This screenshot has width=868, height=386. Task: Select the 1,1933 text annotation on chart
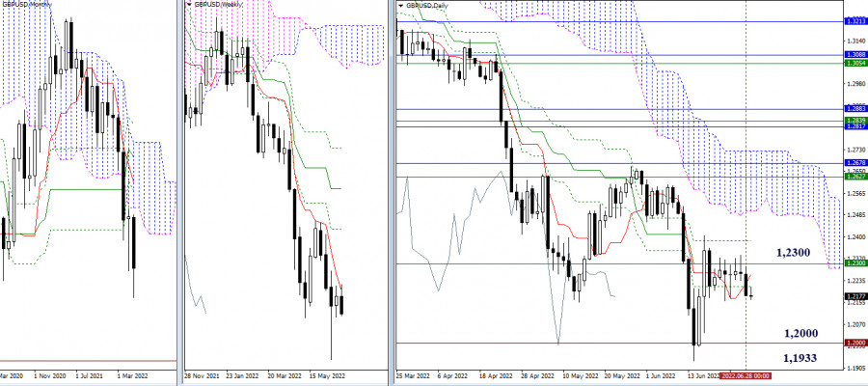click(801, 358)
